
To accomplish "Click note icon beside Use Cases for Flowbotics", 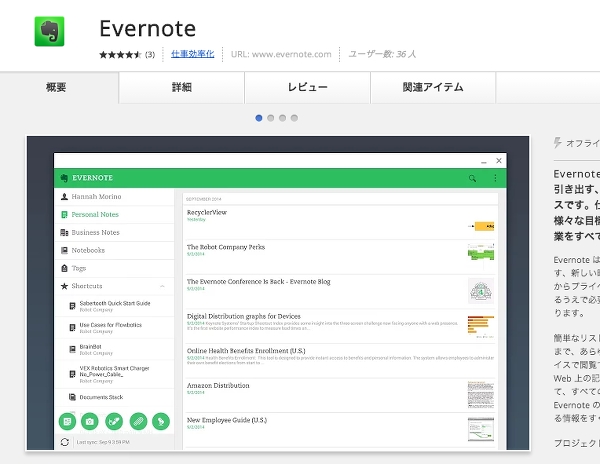I will (72, 328).
